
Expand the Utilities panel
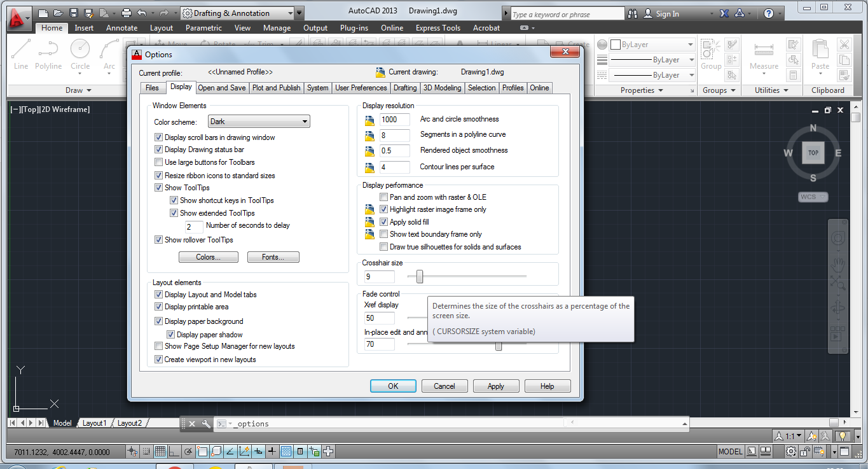[x=771, y=90]
